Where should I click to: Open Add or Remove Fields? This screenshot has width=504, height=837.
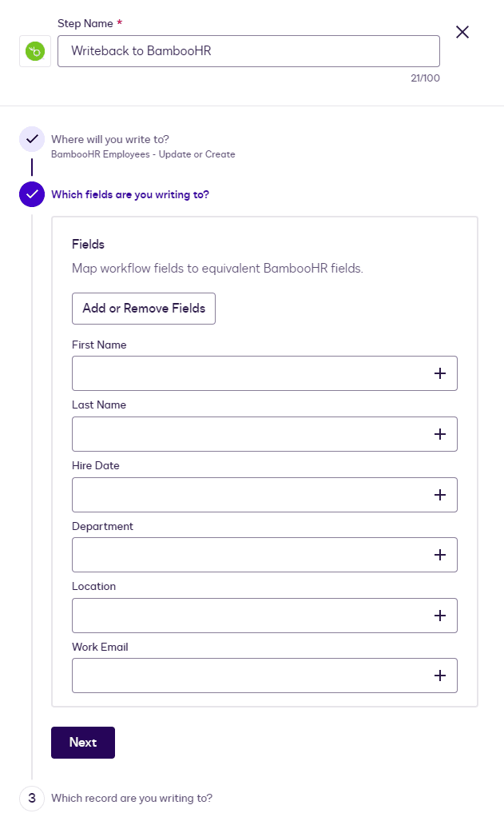click(144, 309)
